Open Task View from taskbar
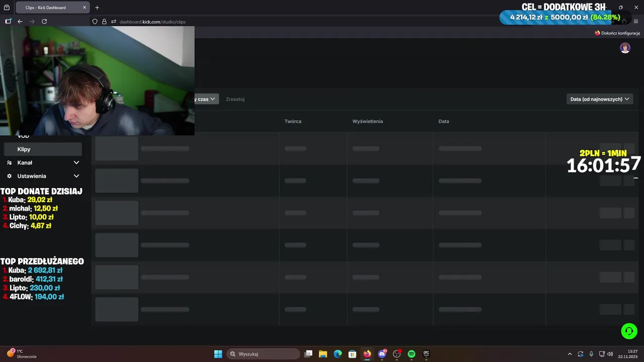Viewport: 644px width, 362px height. (308, 354)
